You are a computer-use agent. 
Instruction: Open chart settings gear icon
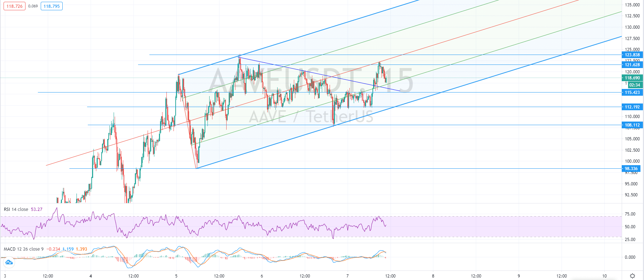[x=632, y=276]
